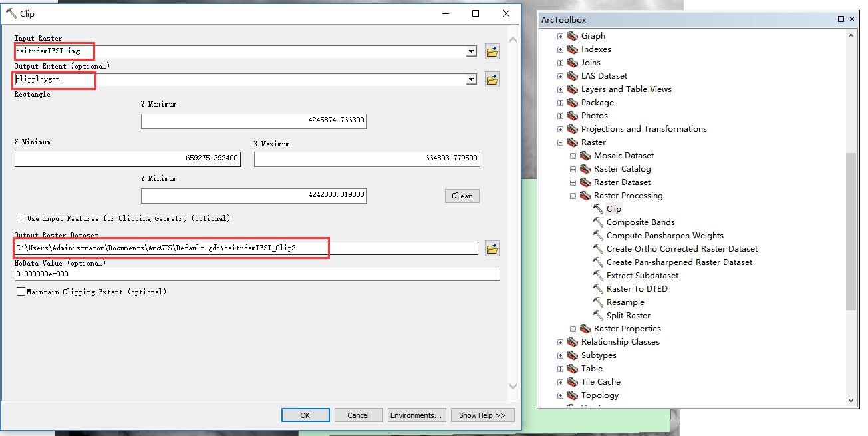This screenshot has width=868, height=436.
Task: Open the Output Extent dropdown list
Action: (x=472, y=79)
